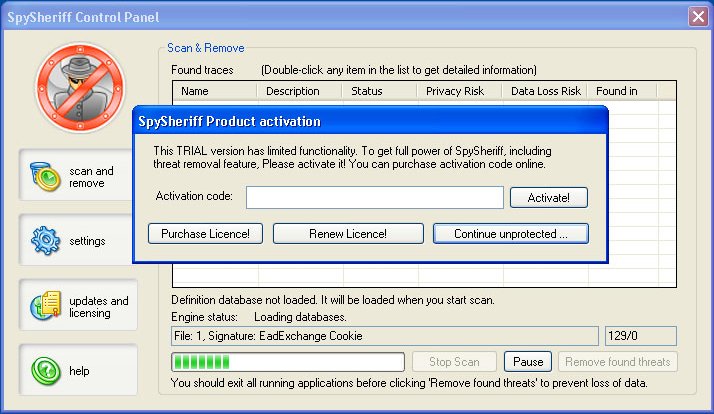Sort traces by Status column header
714x414 pixels.
(x=380, y=91)
